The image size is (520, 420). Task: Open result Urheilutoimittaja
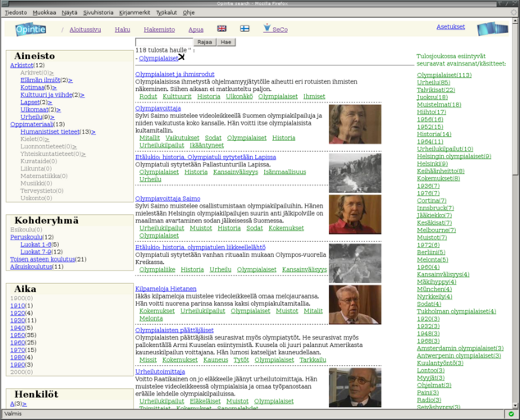160,372
